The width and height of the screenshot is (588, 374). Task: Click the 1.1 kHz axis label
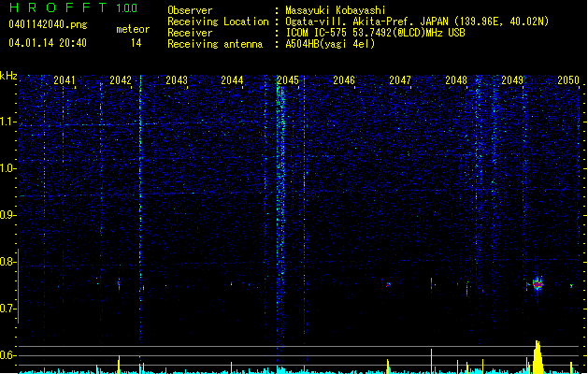tap(7, 122)
